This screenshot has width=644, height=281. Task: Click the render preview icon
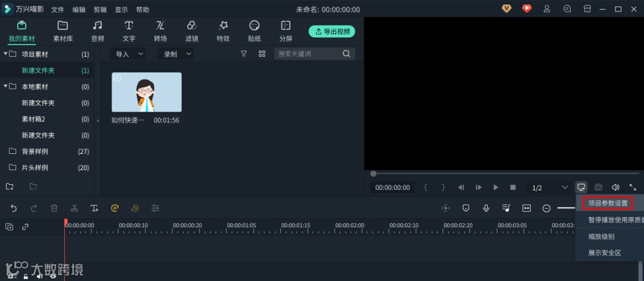445,208
